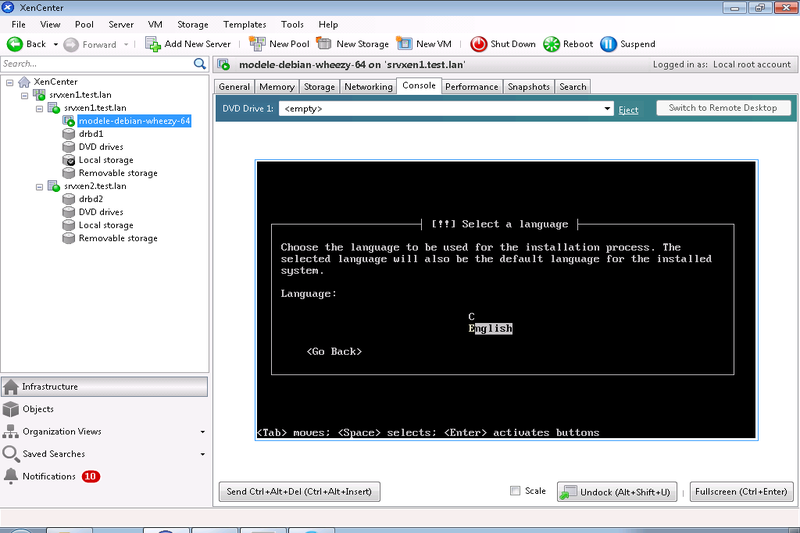Click inside the Search input field
Viewport: 800px width, 533px height.
(x=97, y=64)
